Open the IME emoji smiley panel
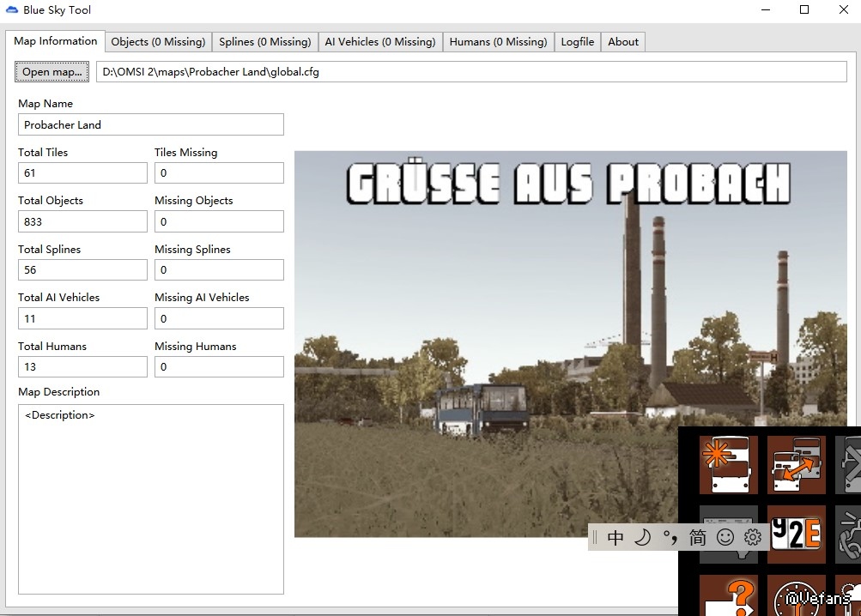Image resolution: width=861 pixels, height=616 pixels. pyautogui.click(x=725, y=538)
